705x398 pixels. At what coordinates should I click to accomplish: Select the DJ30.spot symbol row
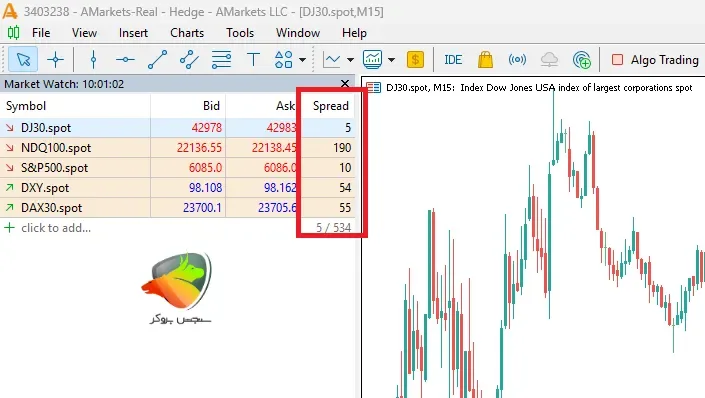[178, 128]
